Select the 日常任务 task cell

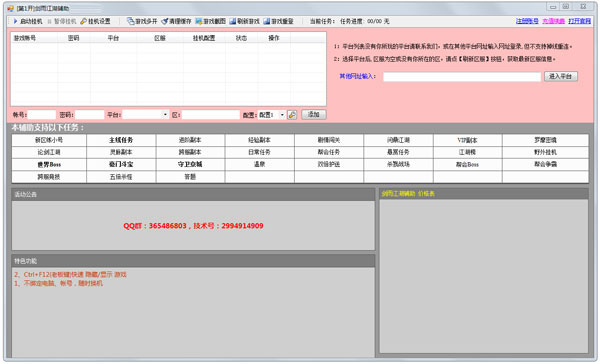click(x=260, y=152)
